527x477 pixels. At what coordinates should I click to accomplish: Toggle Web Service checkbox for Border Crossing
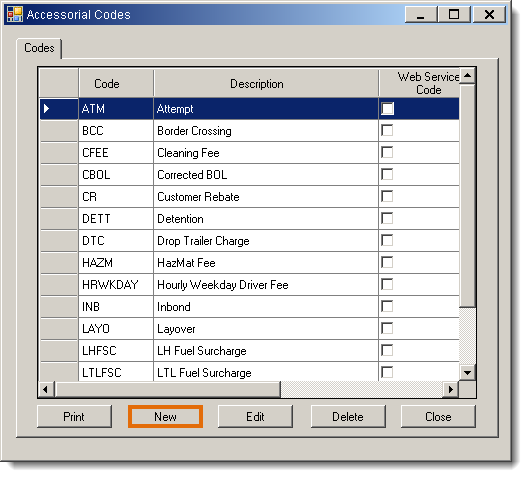click(x=387, y=130)
